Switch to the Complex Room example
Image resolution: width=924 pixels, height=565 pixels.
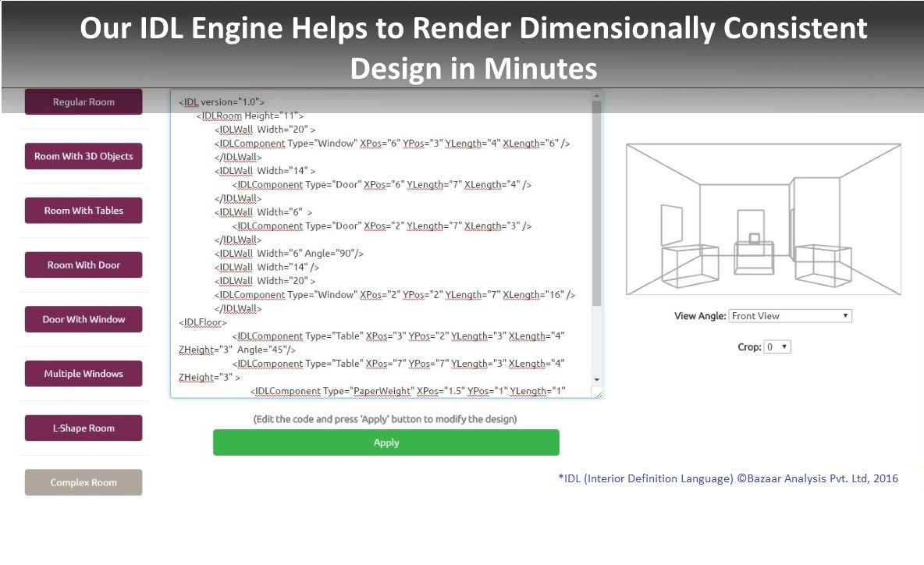click(84, 482)
